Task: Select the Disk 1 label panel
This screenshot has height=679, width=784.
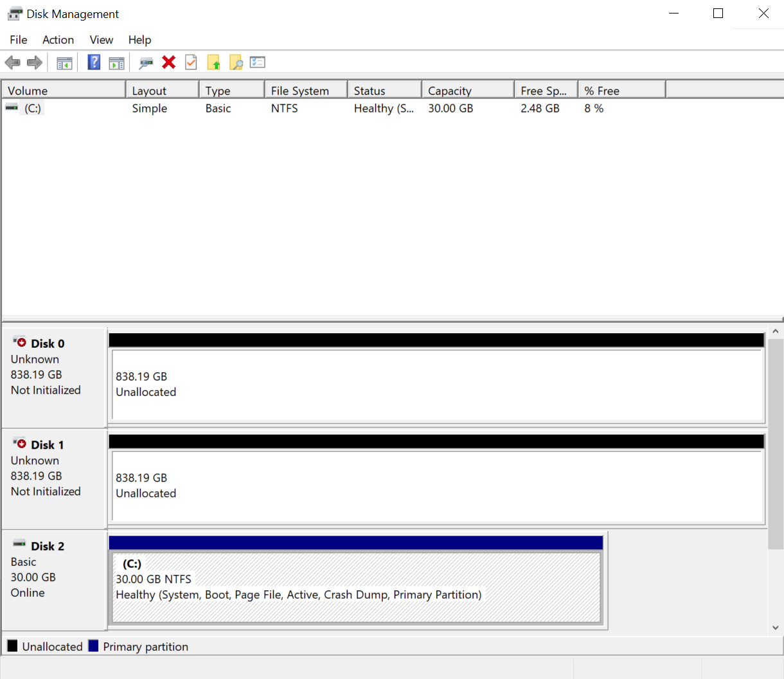Action: (x=55, y=479)
